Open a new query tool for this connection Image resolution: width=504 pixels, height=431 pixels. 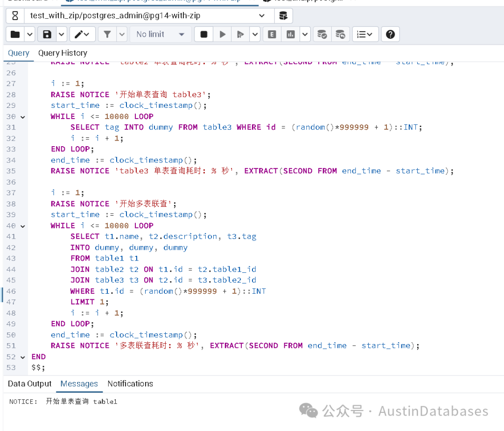[283, 15]
